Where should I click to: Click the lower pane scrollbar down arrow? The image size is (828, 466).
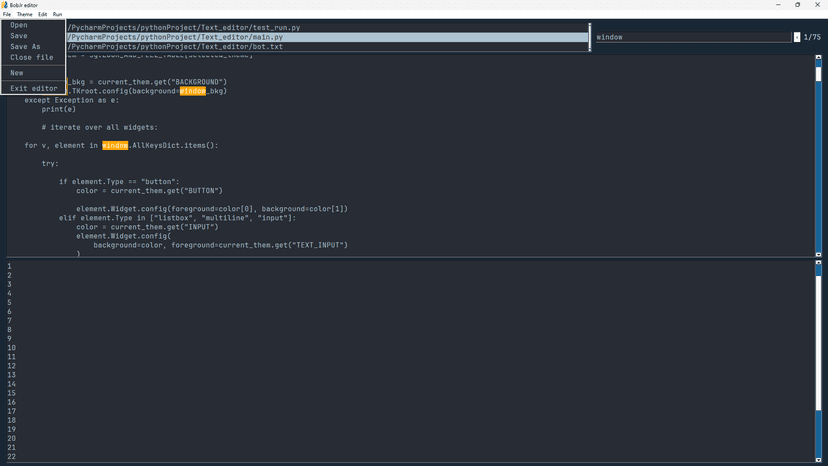point(818,461)
